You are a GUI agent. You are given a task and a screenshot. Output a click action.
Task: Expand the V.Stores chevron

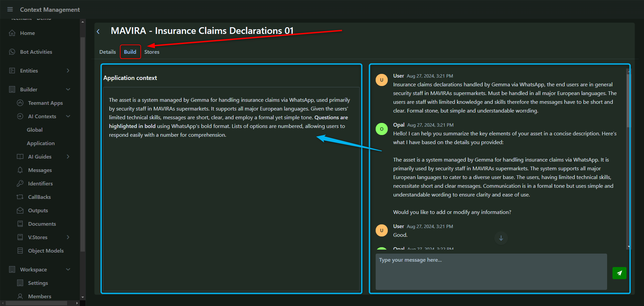[68, 237]
